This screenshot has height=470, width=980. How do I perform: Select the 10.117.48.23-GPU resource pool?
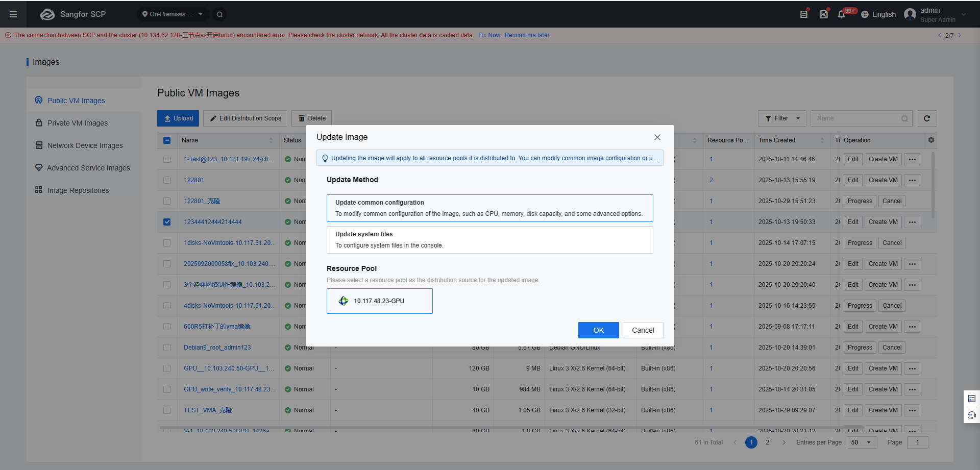click(380, 301)
